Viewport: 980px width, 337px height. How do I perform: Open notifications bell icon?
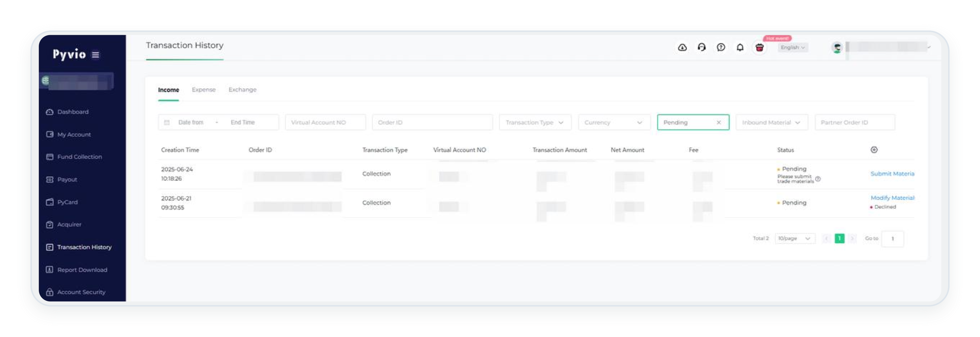tap(740, 47)
